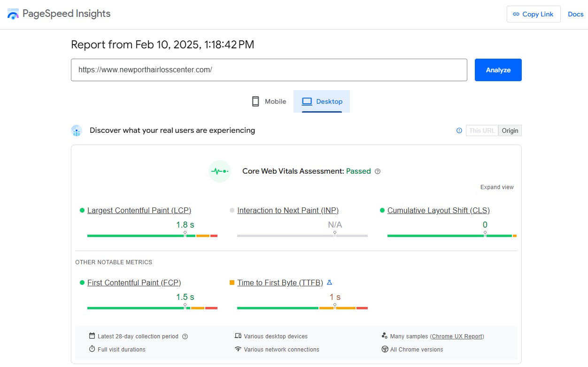Click the TTFB value 1 s
The image size is (588, 367).
click(x=335, y=297)
